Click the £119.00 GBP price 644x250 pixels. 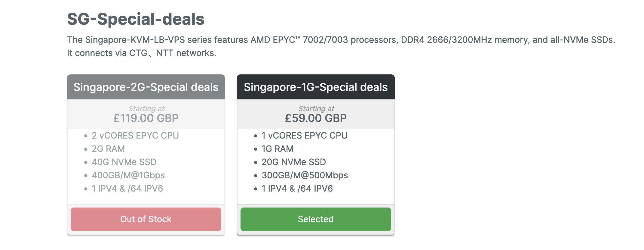(x=146, y=118)
